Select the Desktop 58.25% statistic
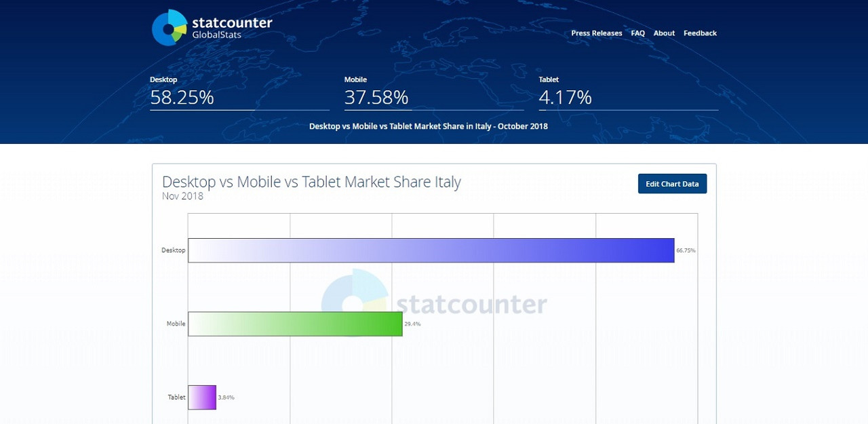The height and width of the screenshot is (424, 868). click(239, 92)
